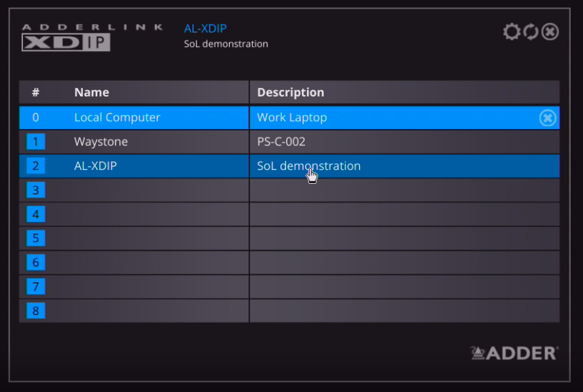Image resolution: width=583 pixels, height=392 pixels.
Task: Click the # column header
Action: [x=35, y=92]
